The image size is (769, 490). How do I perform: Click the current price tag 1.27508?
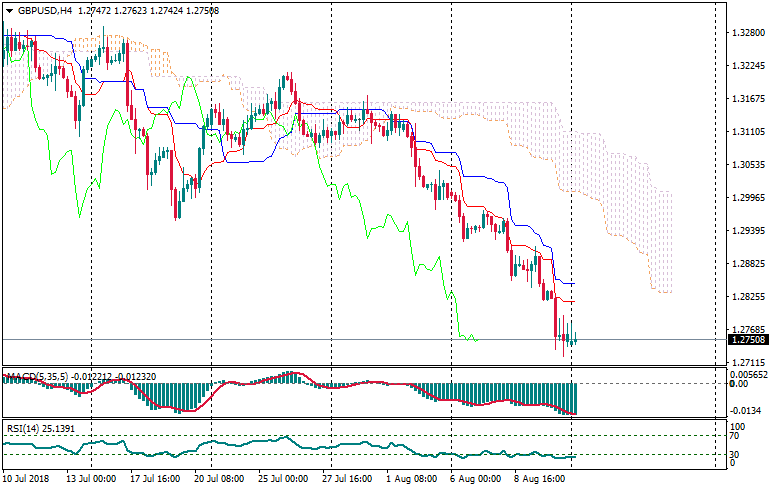743,341
